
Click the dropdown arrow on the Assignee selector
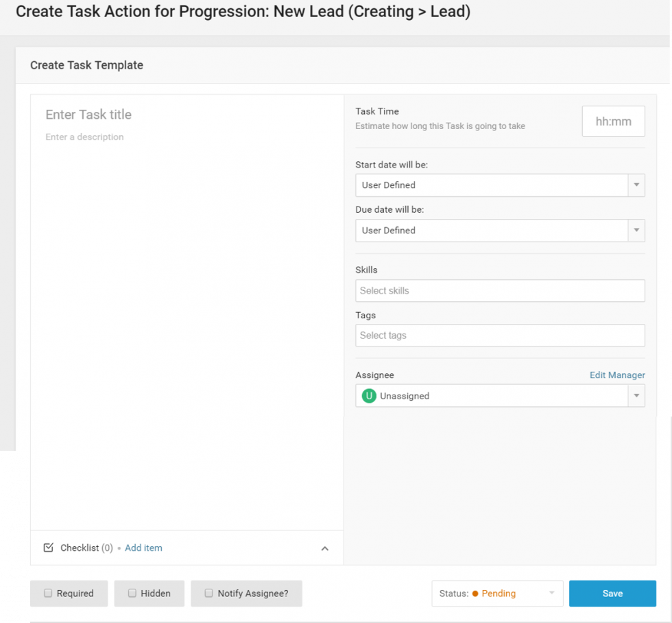click(x=636, y=396)
